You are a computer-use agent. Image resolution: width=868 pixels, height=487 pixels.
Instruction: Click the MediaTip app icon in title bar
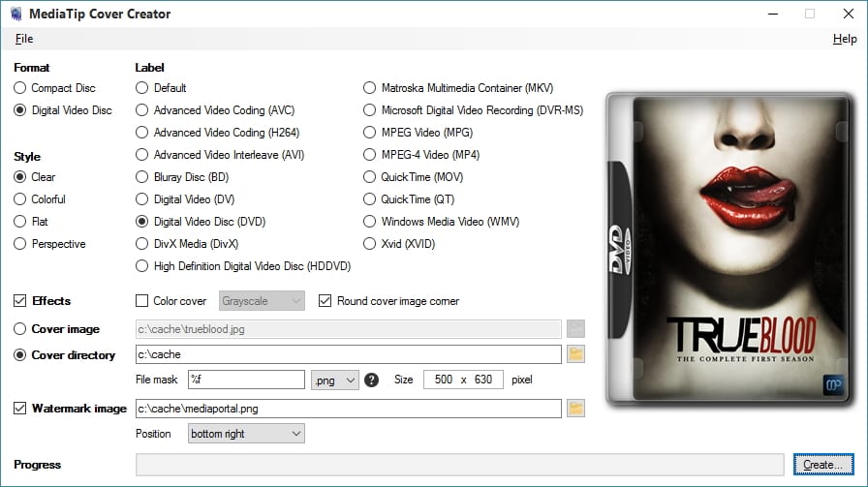pos(15,14)
